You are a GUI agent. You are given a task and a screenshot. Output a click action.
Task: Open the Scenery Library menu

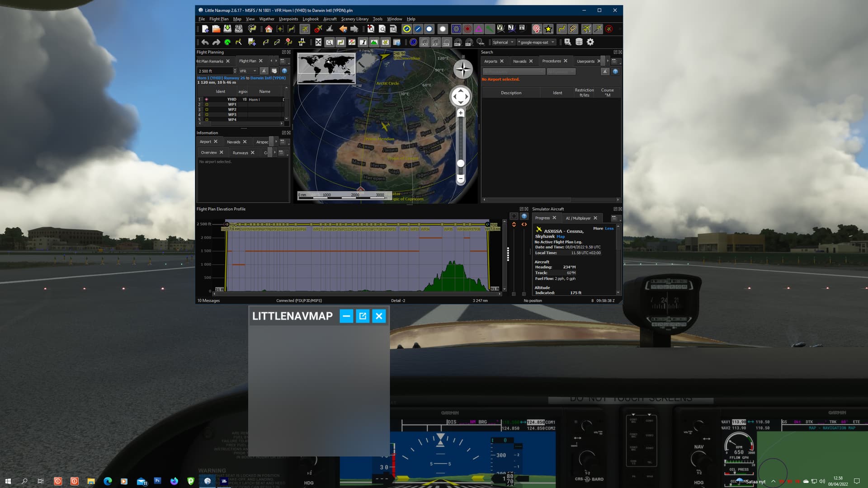click(x=355, y=19)
